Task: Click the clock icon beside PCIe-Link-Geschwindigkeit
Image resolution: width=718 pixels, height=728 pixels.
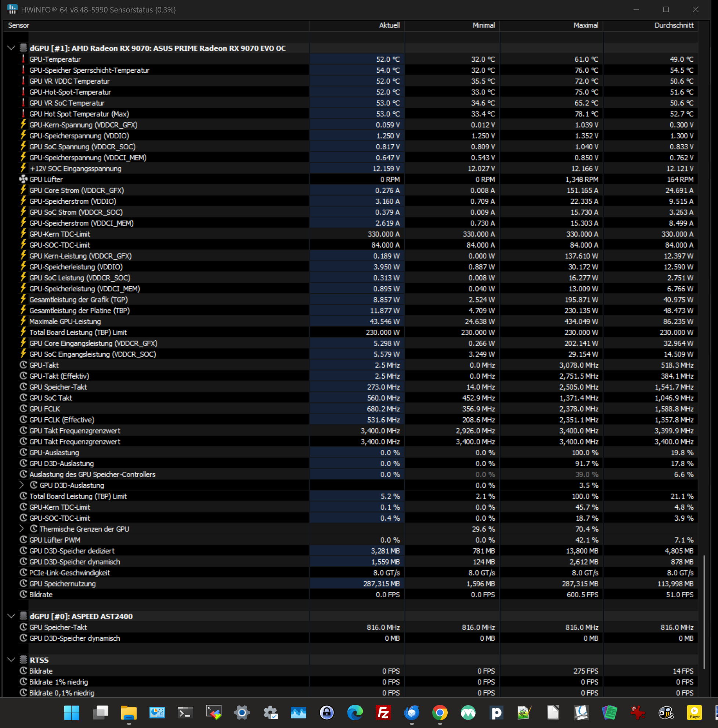Action: [x=24, y=572]
